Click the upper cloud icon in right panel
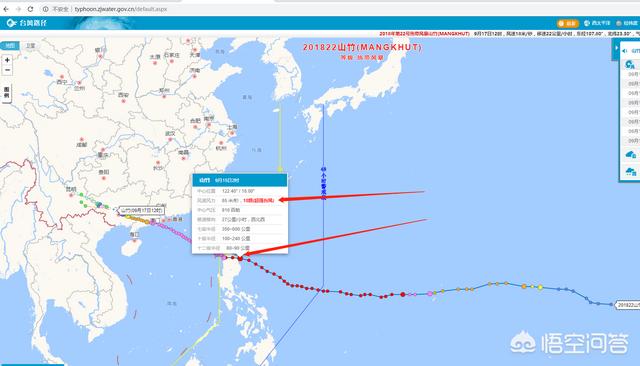Image resolution: width=640 pixels, height=366 pixels. 631,154
